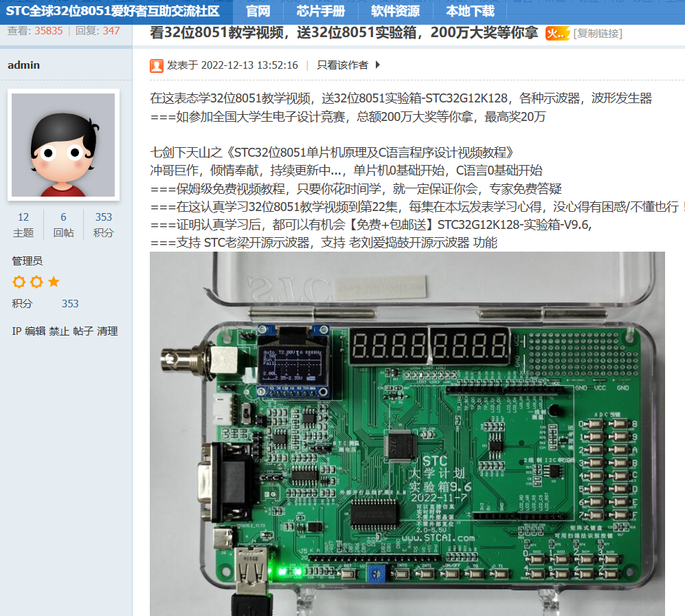Open the 芯片手册 navigation tab
This screenshot has width=685, height=616.
321,11
